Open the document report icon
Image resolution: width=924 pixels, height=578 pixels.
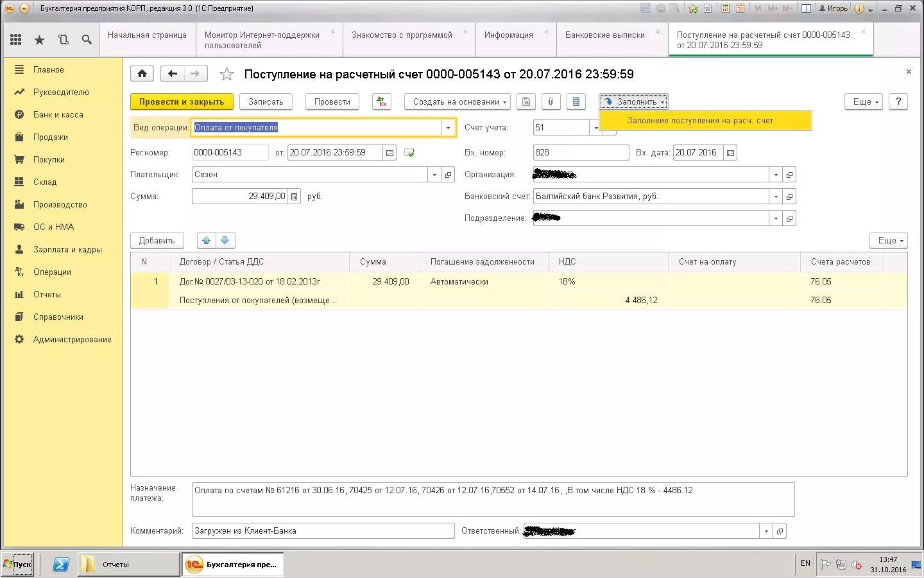click(526, 101)
